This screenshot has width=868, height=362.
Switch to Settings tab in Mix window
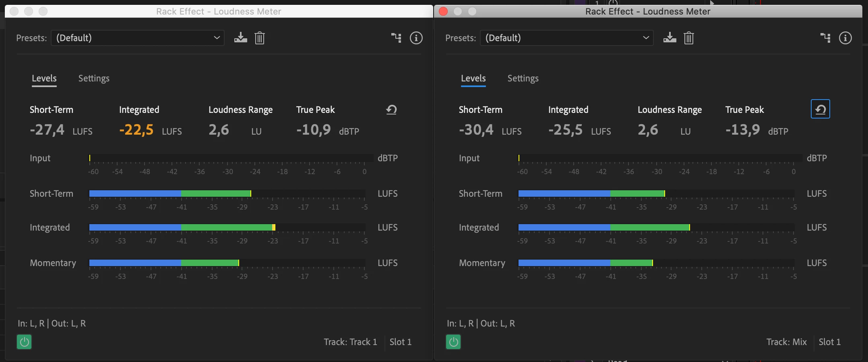click(523, 78)
